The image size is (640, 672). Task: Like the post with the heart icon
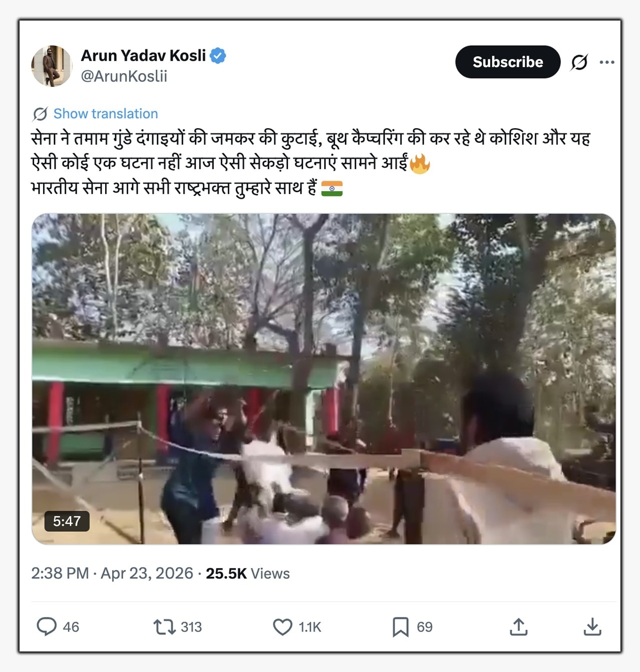[282, 626]
